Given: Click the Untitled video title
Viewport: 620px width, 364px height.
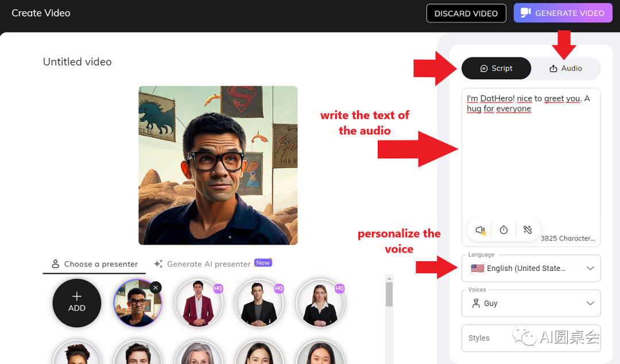Looking at the screenshot, I should [77, 62].
